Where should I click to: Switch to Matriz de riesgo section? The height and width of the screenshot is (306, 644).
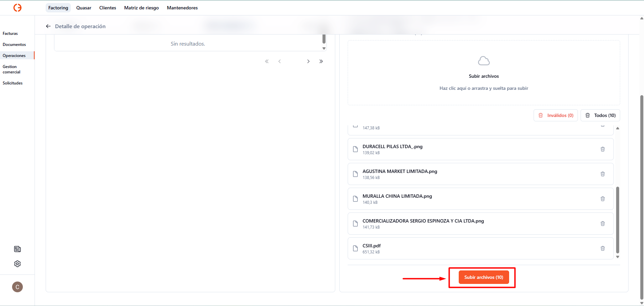click(141, 8)
